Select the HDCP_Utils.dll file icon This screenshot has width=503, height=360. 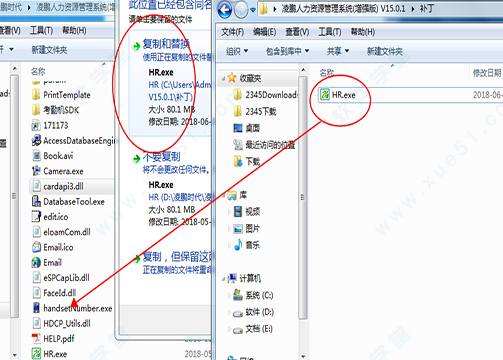(36, 323)
